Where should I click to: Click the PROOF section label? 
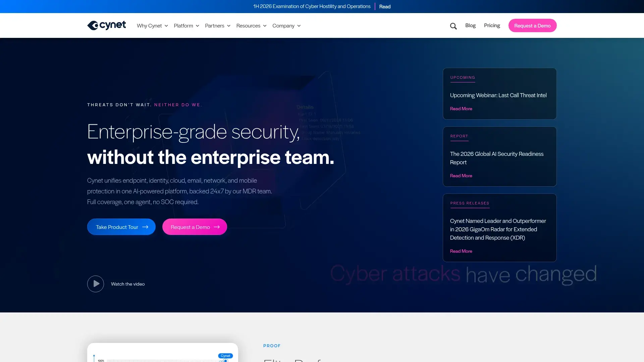pyautogui.click(x=272, y=346)
